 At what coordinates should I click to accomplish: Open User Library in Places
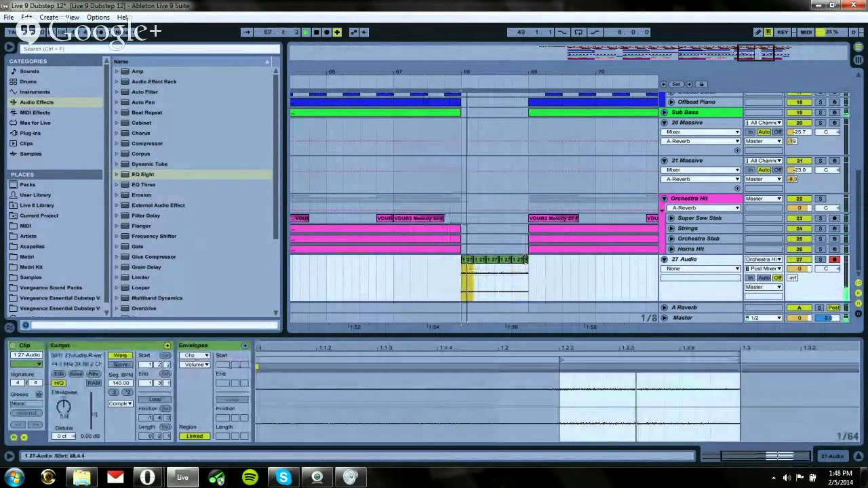[x=35, y=195]
